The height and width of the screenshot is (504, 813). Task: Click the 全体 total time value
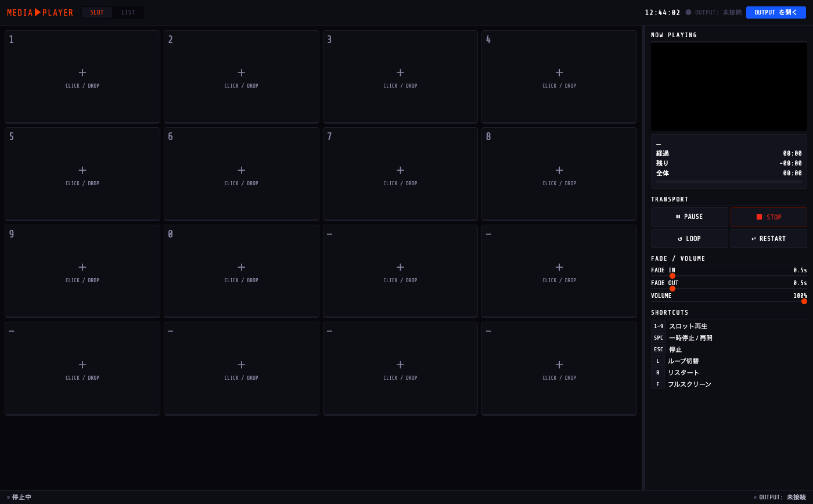(792, 173)
